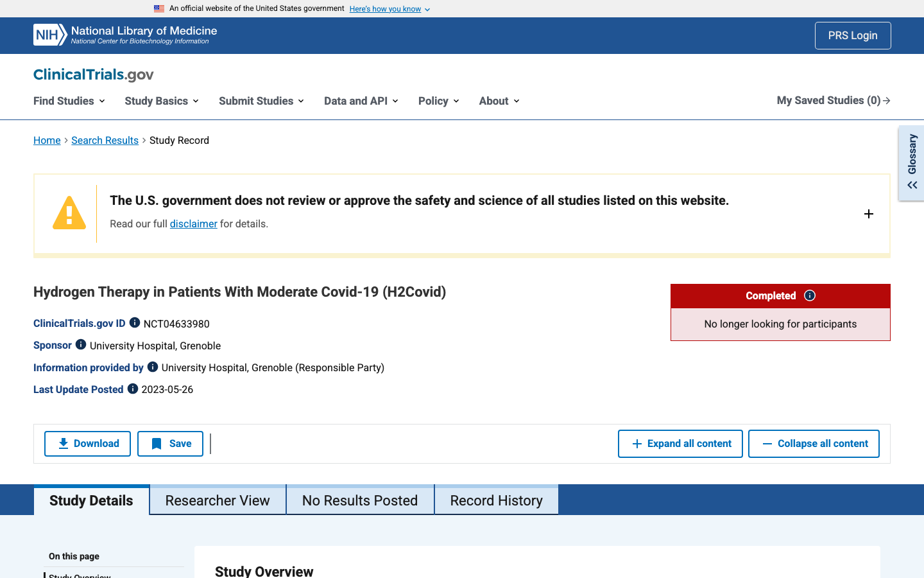Switch to the Researcher View tab

point(218,500)
